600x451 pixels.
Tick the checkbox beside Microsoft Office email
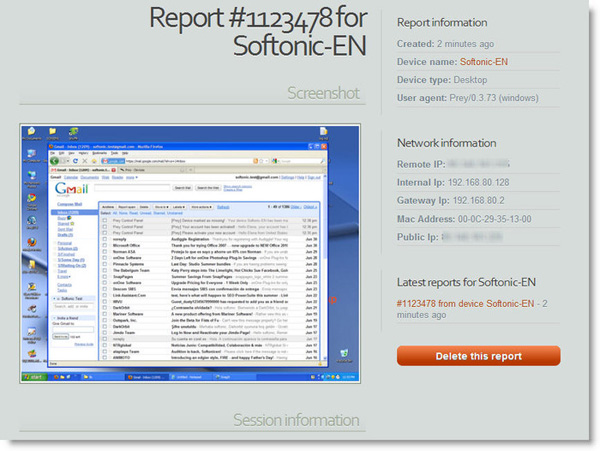click(x=104, y=247)
